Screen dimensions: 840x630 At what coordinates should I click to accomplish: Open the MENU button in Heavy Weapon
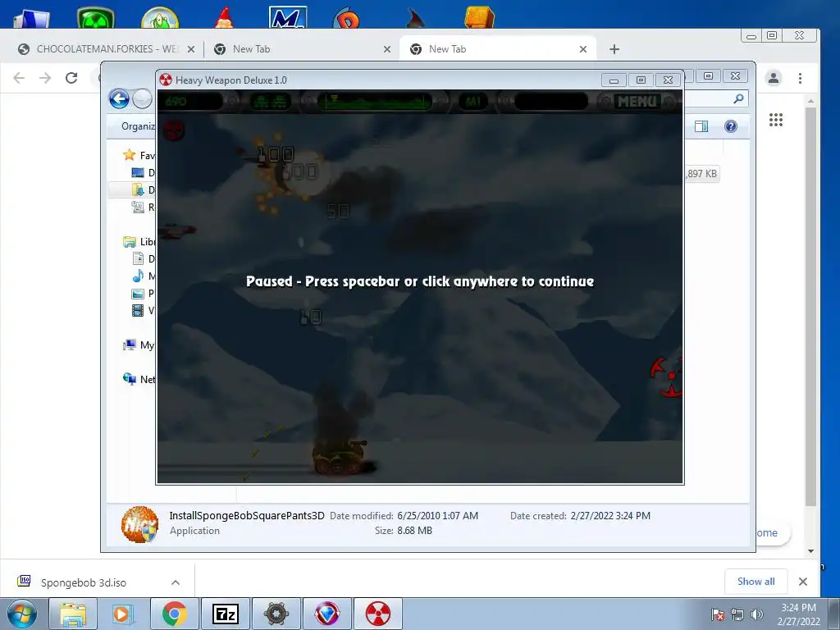tap(637, 101)
